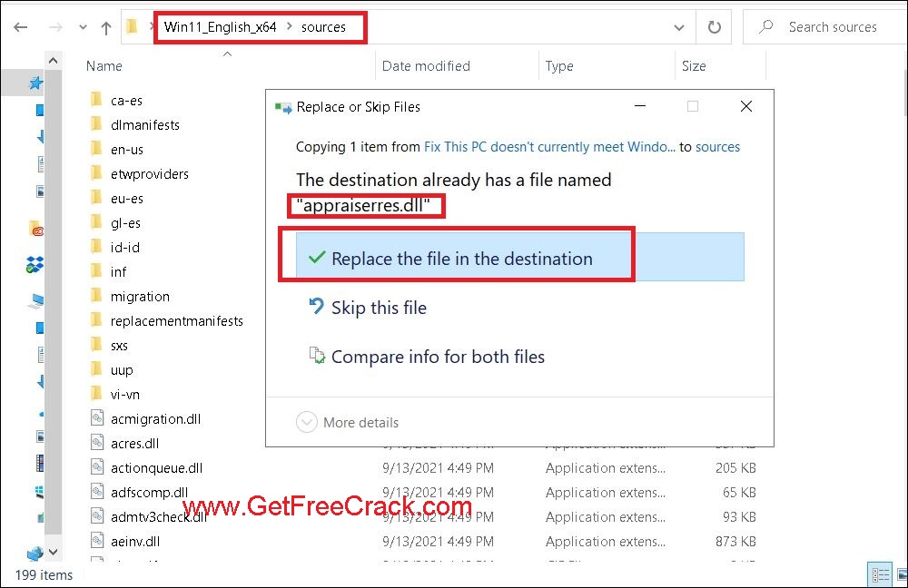The width and height of the screenshot is (908, 588).
Task: Open the source folder link in dialog
Action: 549,147
